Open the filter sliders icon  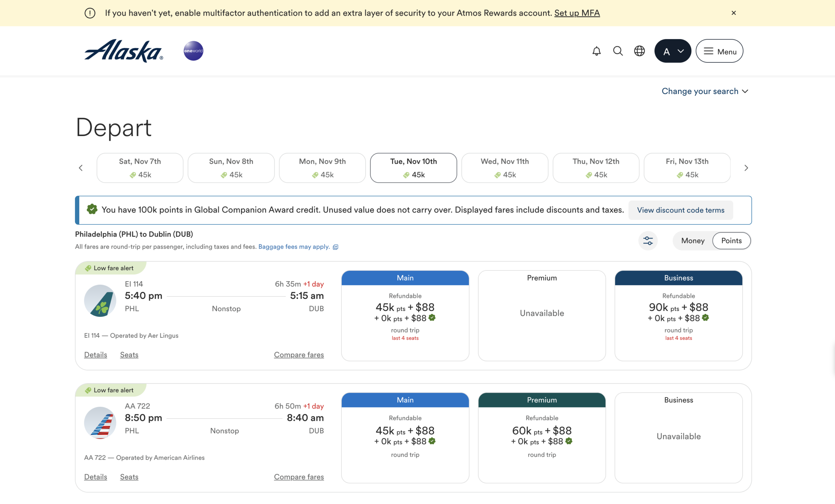pos(648,241)
